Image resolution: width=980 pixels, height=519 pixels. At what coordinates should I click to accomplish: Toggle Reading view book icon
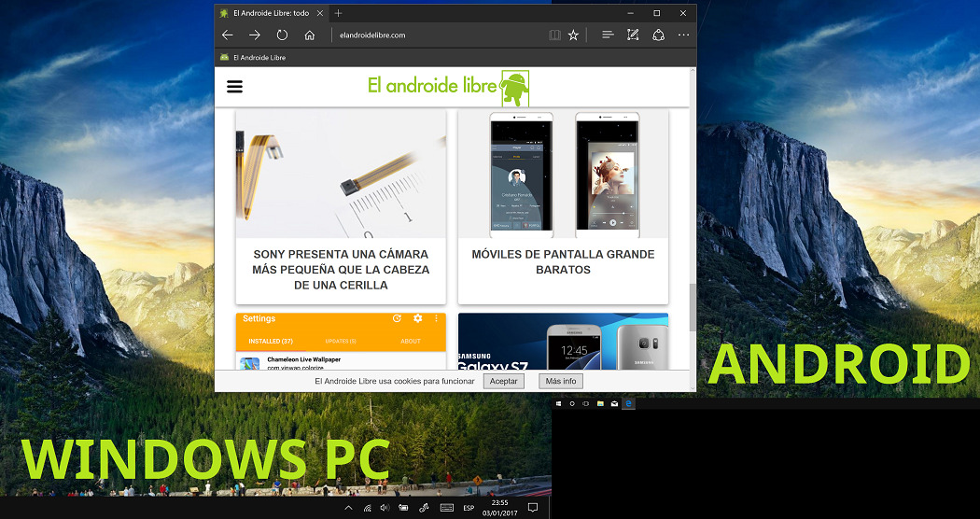555,35
